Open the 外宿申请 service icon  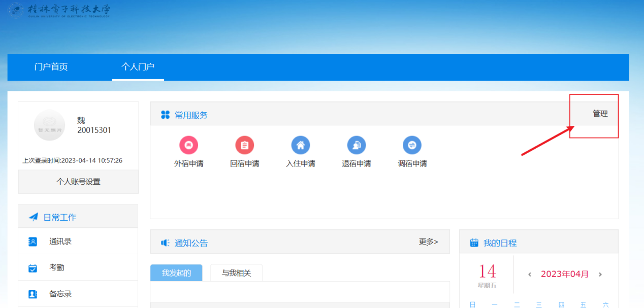(188, 145)
